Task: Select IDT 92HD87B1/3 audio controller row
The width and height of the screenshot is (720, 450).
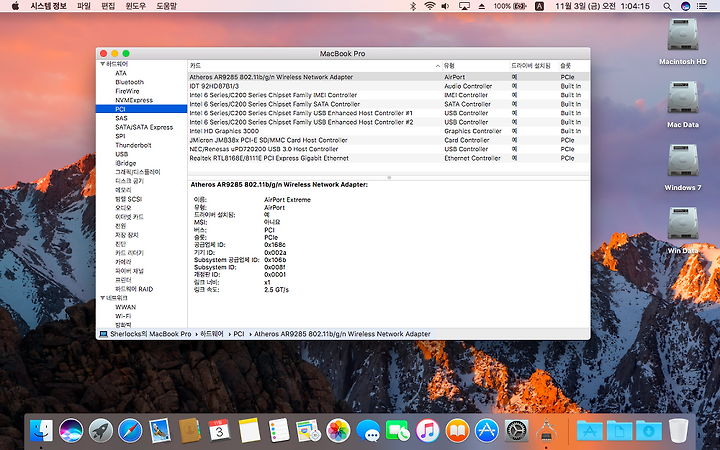Action: pos(388,86)
